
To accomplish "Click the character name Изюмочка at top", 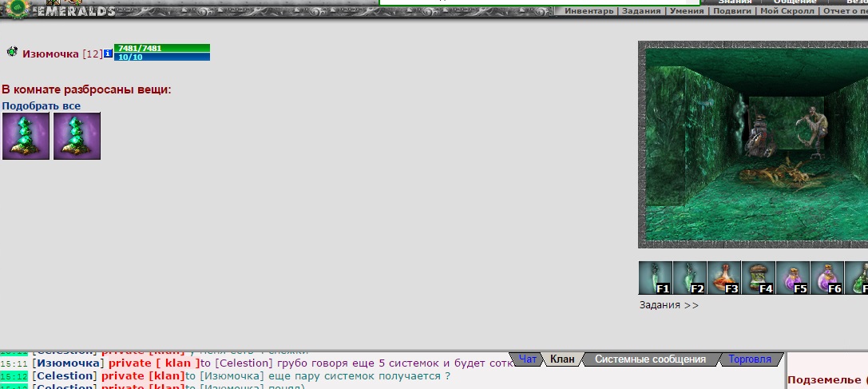I will tap(50, 54).
